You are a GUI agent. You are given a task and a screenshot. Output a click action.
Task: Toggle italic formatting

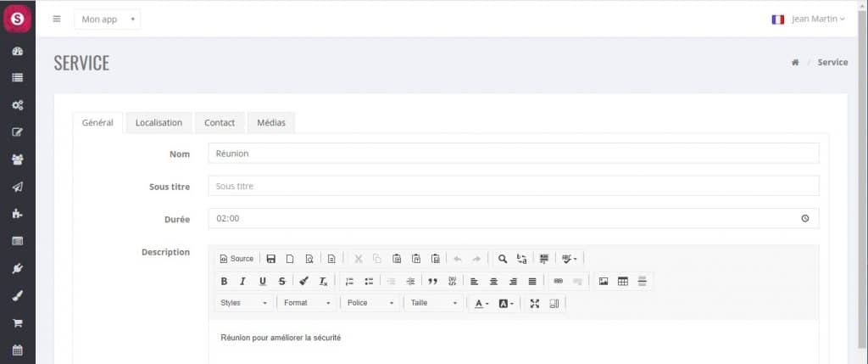click(x=242, y=282)
